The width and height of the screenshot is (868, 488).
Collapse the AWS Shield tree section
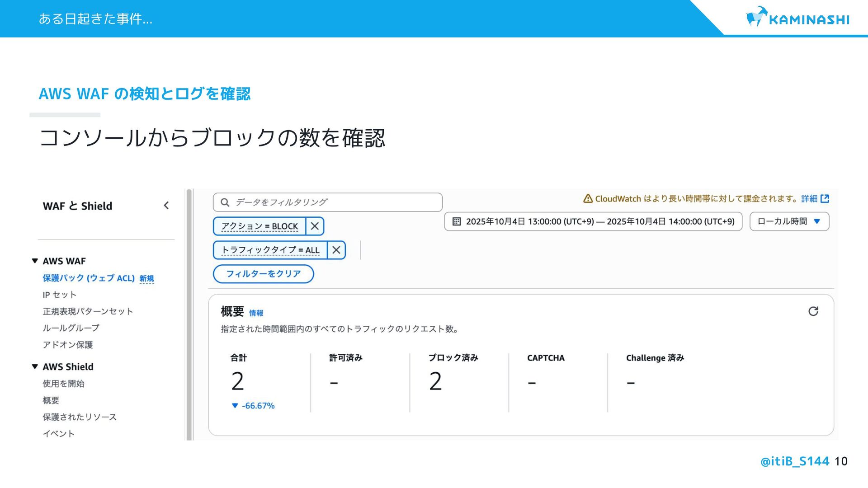click(x=35, y=366)
